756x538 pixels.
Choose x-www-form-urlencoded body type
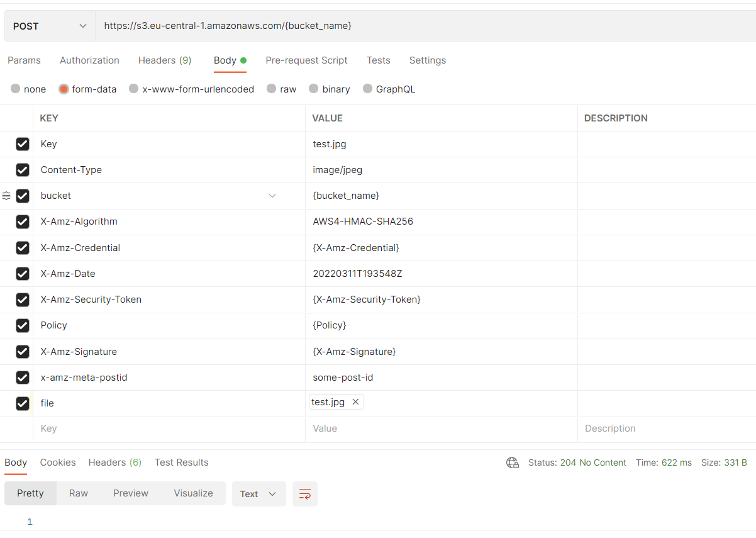pos(134,89)
